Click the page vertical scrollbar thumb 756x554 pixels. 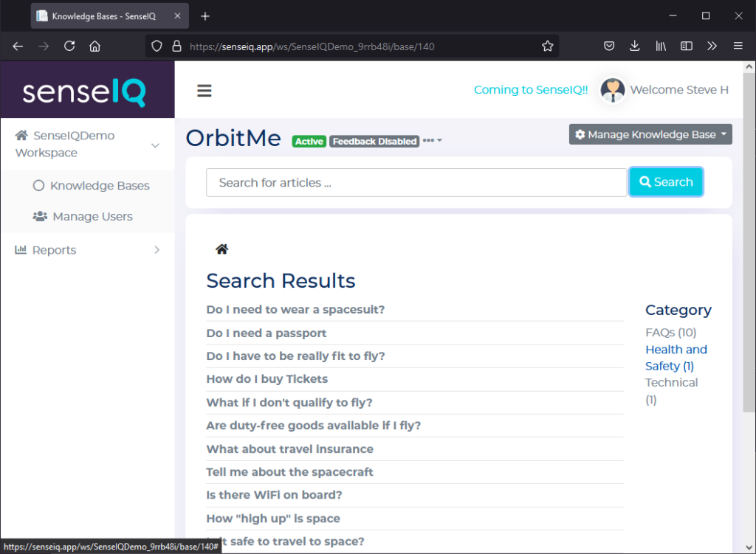[x=749, y=242]
